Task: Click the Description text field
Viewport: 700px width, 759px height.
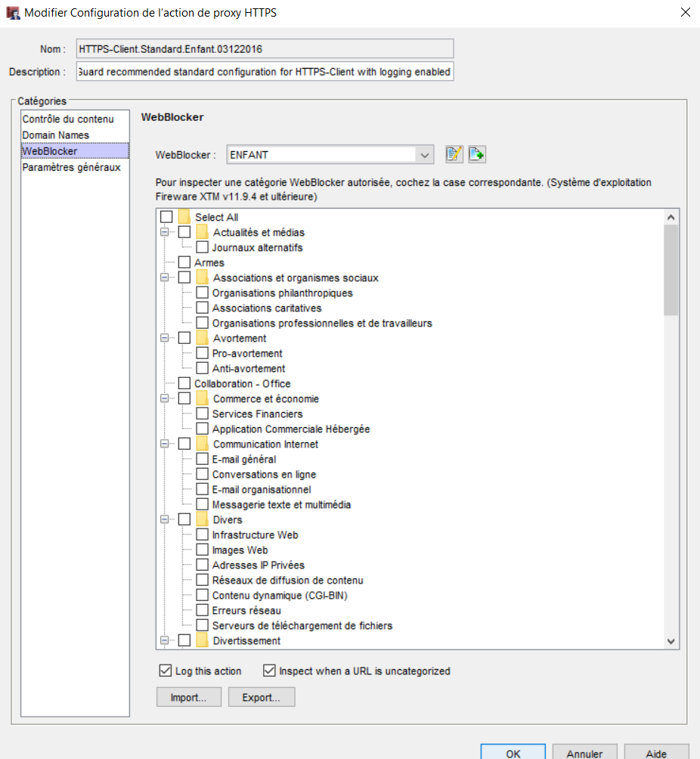Action: pyautogui.click(x=265, y=72)
